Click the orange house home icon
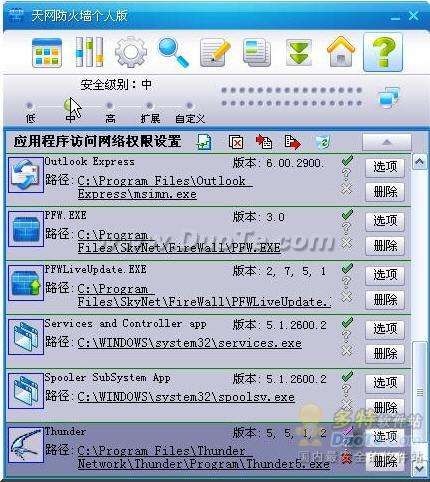This screenshot has height=482, width=430. 341,52
